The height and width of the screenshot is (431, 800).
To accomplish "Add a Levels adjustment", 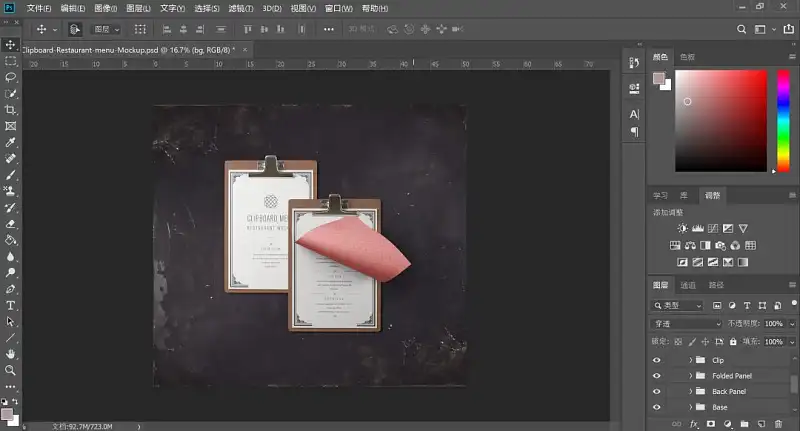I will (697, 229).
